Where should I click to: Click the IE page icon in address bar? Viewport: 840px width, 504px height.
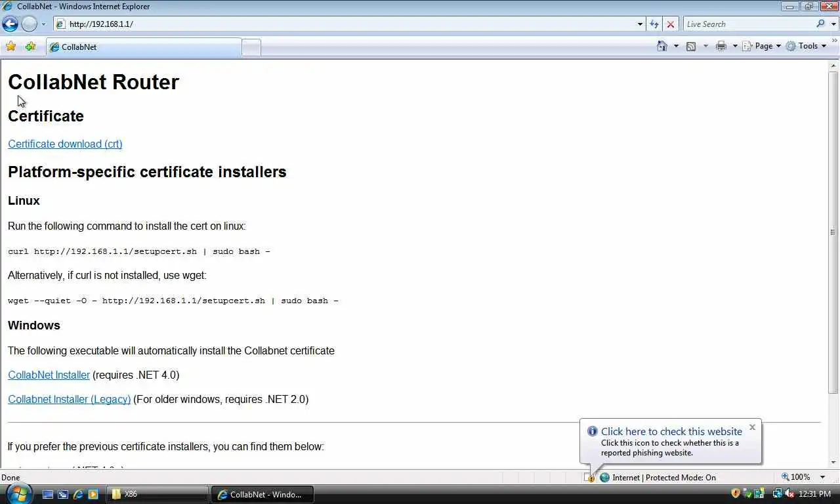point(60,24)
